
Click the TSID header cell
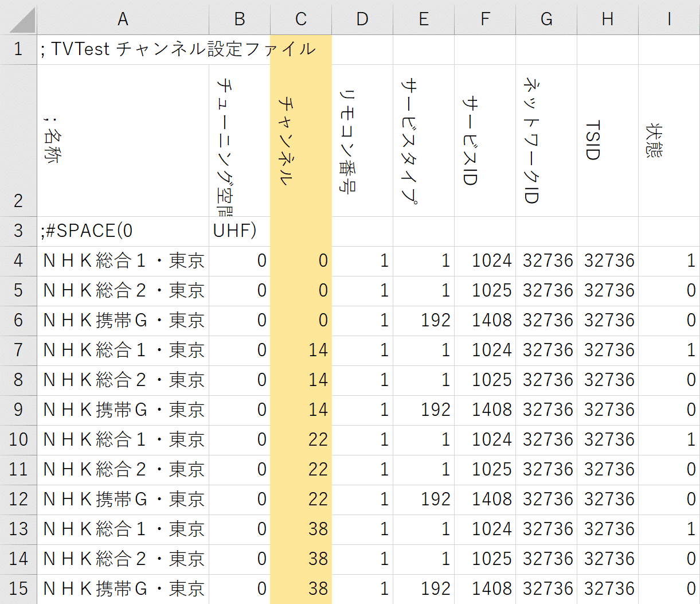point(607,141)
